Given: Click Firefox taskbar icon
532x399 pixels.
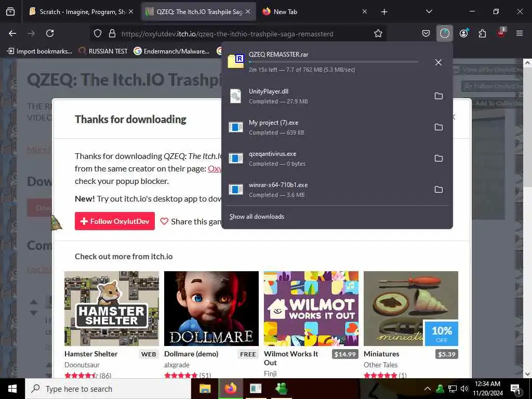Looking at the screenshot, I should pos(230,389).
